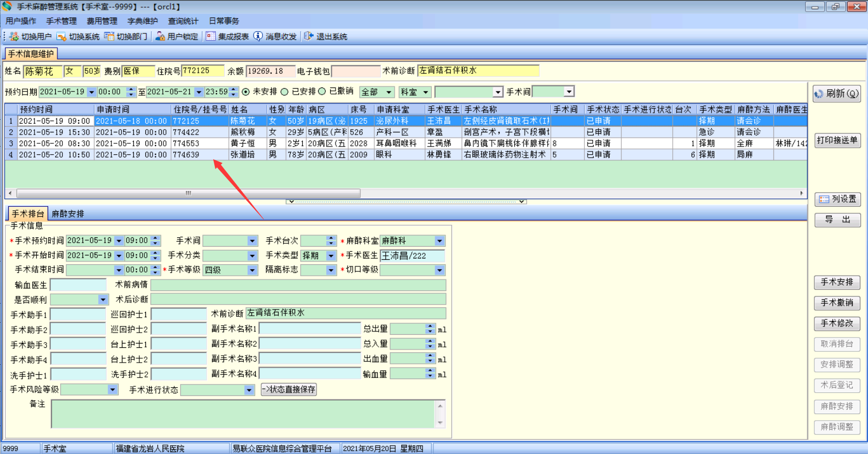Screen dimensions: 868x454
Task: Click the 巡回护士1 input field
Action: click(179, 315)
